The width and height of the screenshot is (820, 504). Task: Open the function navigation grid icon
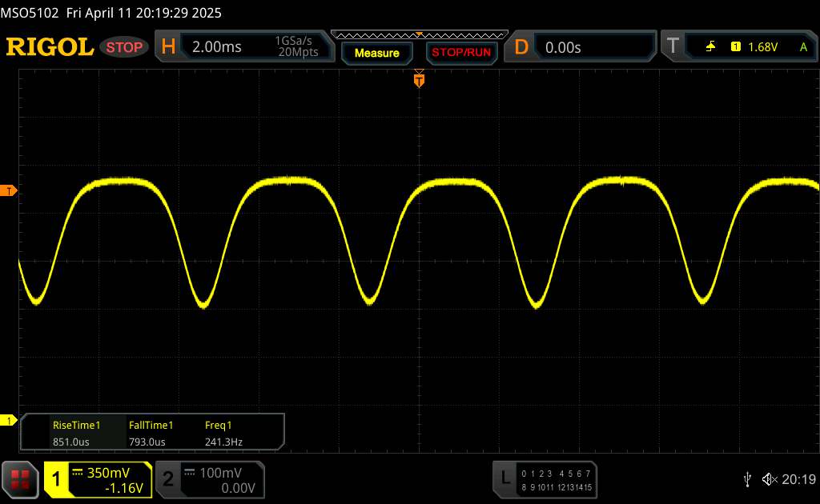(21, 479)
